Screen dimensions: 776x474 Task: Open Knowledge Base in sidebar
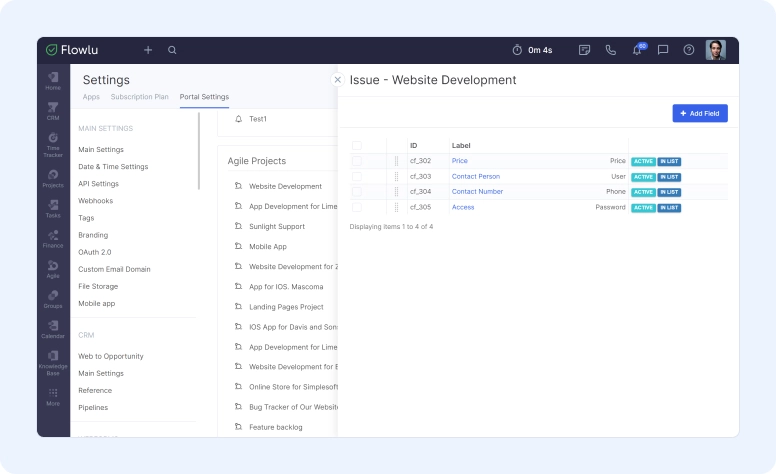(53, 363)
